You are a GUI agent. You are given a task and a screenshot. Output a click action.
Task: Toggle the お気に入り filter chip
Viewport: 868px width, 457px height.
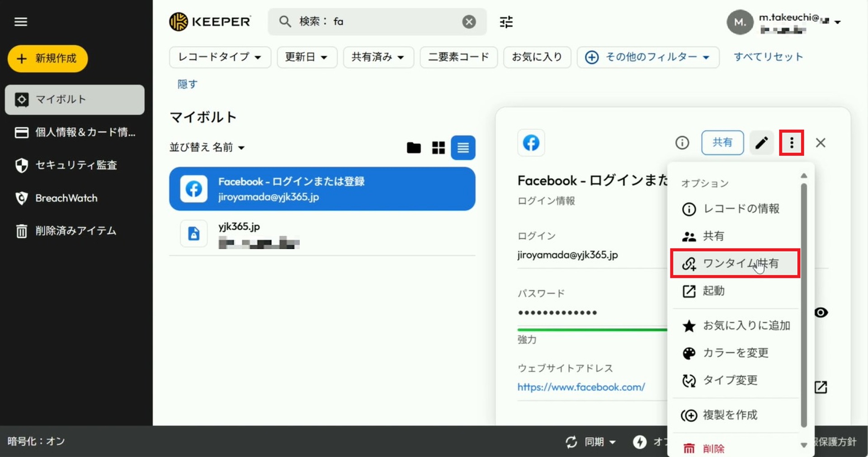pos(537,57)
